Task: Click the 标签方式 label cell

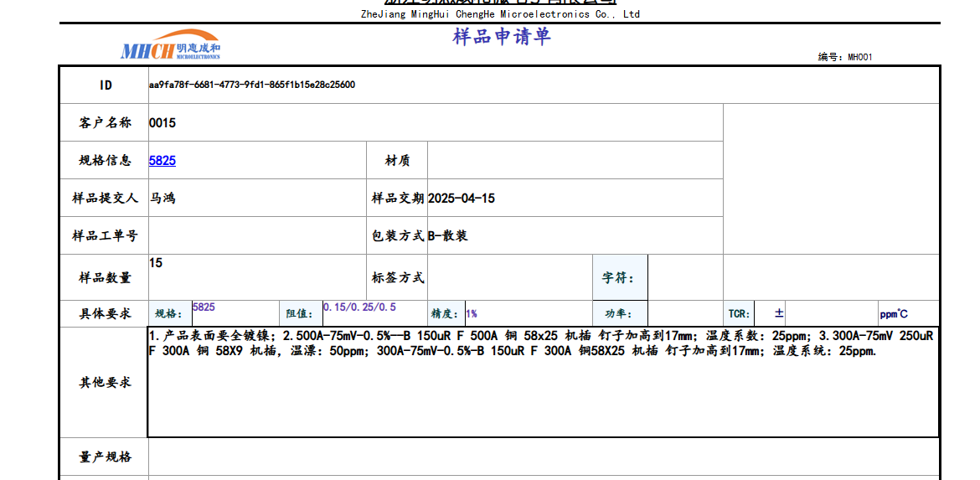Action: pos(397,277)
